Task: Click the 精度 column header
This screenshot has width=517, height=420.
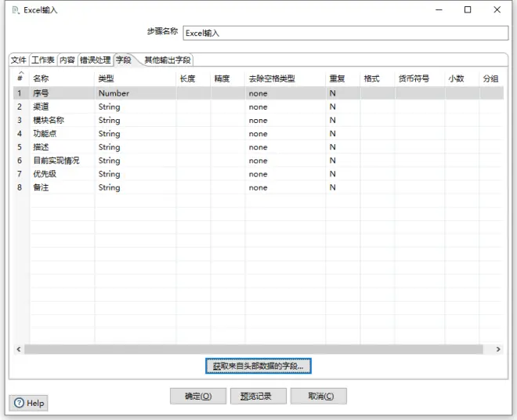Action: tap(227, 78)
